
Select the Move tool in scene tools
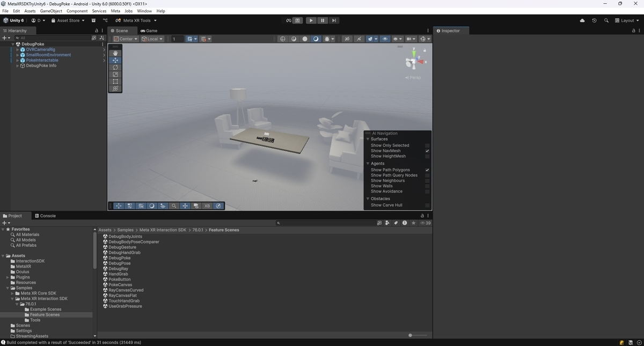(x=115, y=61)
